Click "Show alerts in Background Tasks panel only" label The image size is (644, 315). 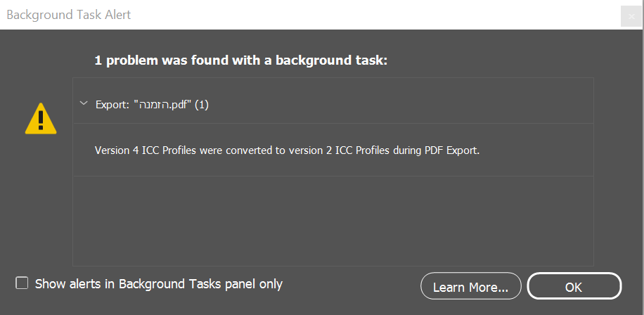[159, 284]
